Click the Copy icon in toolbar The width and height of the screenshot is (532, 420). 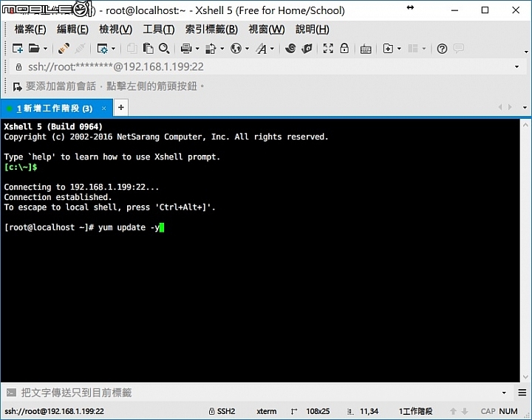tap(132, 49)
